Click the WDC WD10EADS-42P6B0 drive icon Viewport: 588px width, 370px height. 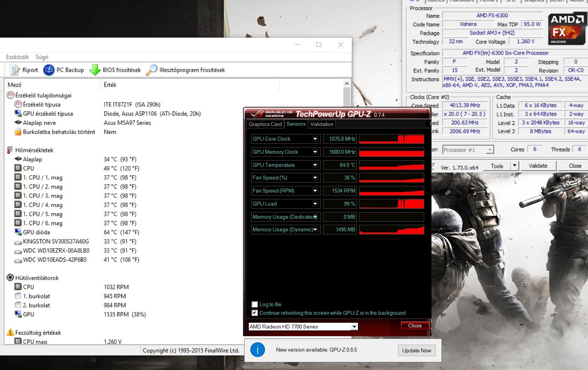pyautogui.click(x=18, y=260)
